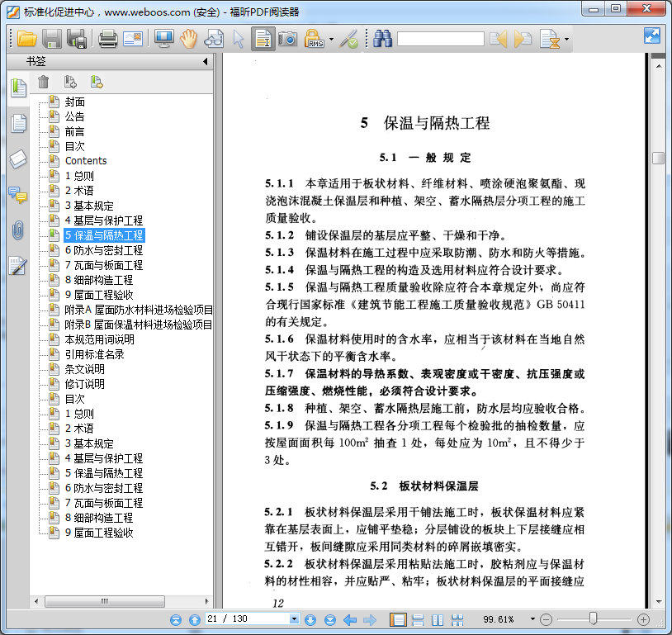
Task: Click the binoculars search icon
Action: pos(383,39)
